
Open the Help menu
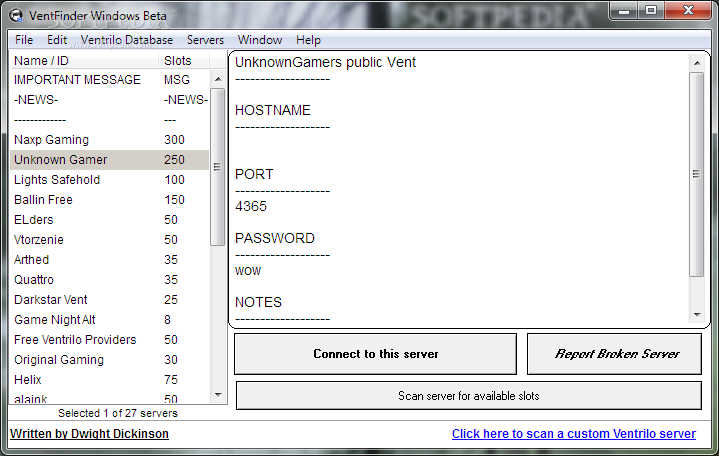coord(308,40)
